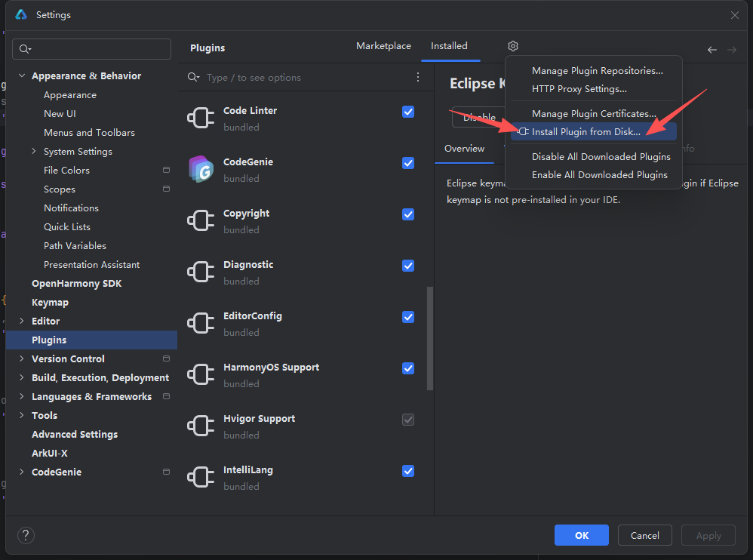753x560 pixels.
Task: Open the Overview tab
Action: pos(464,149)
